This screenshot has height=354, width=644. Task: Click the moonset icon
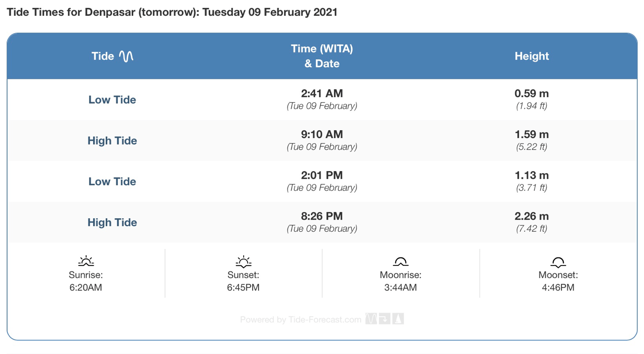[558, 262]
